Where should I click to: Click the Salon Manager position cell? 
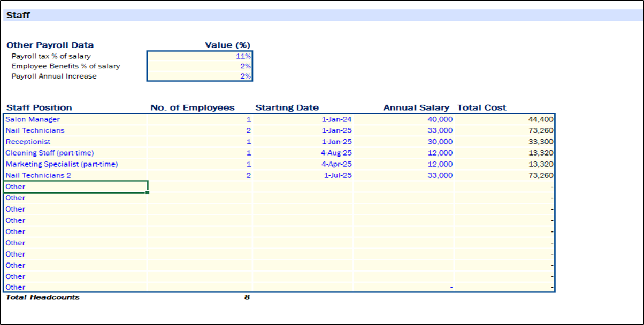coord(75,119)
